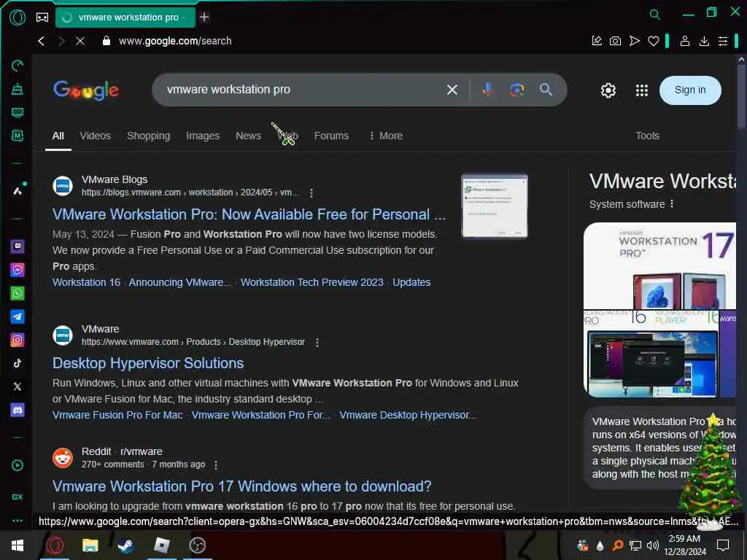
Task: Select the Videos search tab
Action: tap(96, 136)
